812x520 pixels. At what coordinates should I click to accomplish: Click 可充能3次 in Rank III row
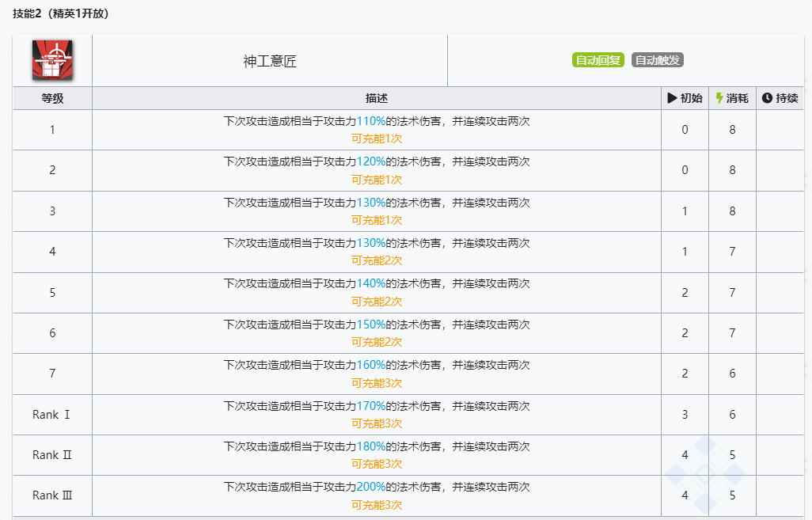tap(377, 504)
